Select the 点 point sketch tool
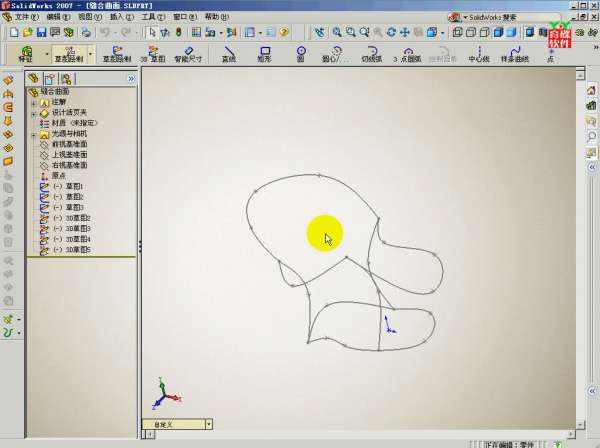This screenshot has height=448, width=600. (x=551, y=55)
